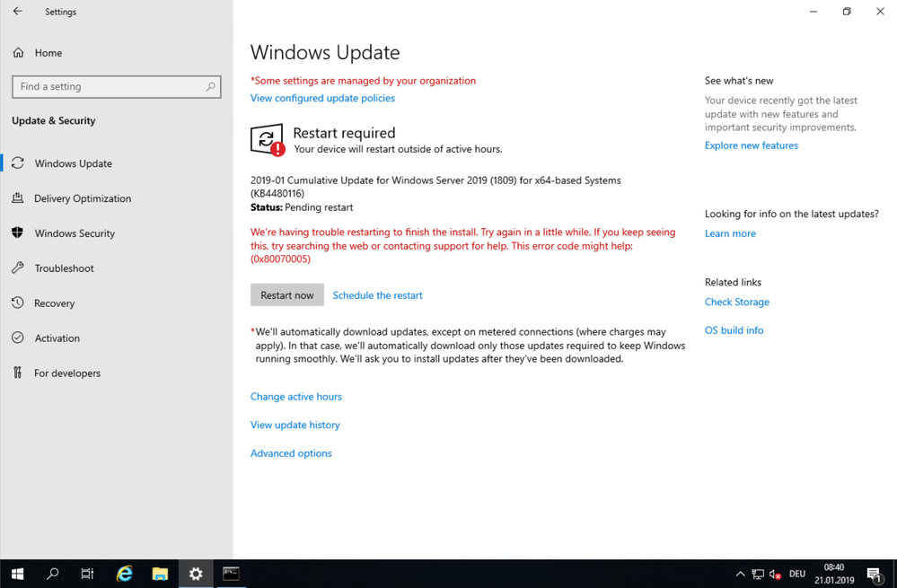Open File Explorer from the taskbar
The image size is (897, 588).
(160, 574)
